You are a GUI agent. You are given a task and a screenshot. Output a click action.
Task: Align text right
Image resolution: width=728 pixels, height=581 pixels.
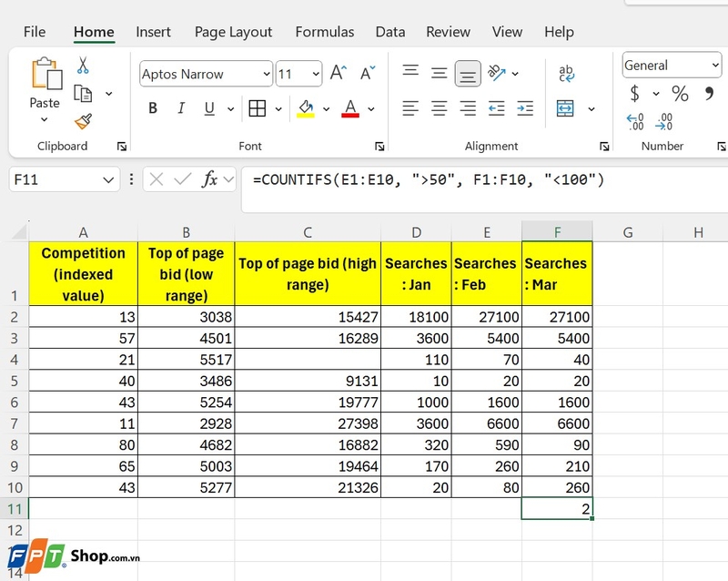coord(468,108)
